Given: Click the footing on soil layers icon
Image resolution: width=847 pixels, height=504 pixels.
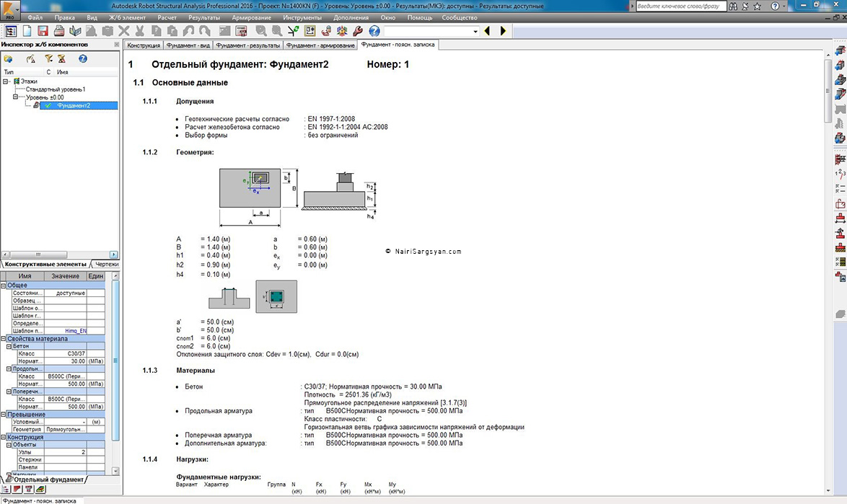Looking at the screenshot, I should [x=840, y=247].
